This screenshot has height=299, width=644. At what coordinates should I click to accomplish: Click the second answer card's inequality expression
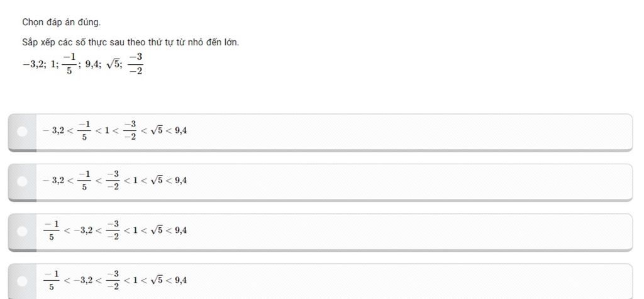[115, 181]
